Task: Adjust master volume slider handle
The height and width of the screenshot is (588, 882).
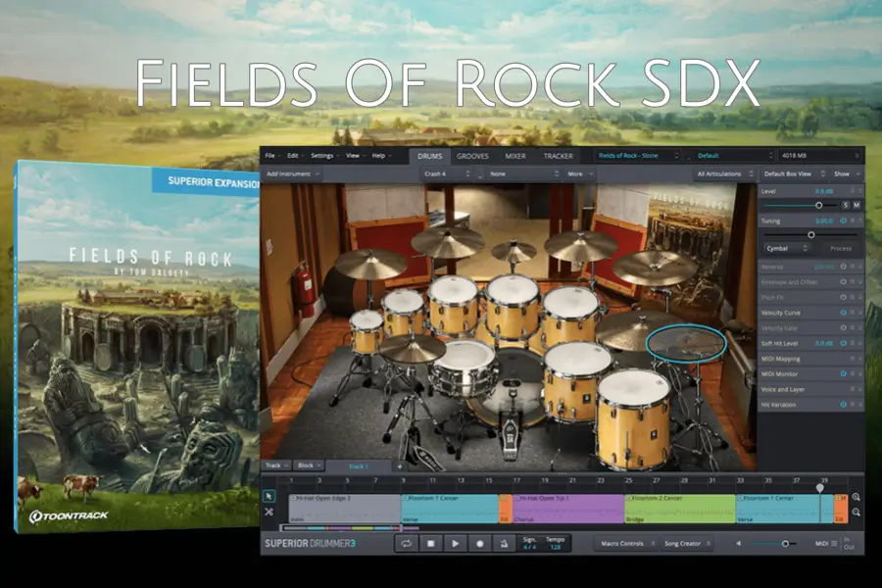Action: coord(785,544)
